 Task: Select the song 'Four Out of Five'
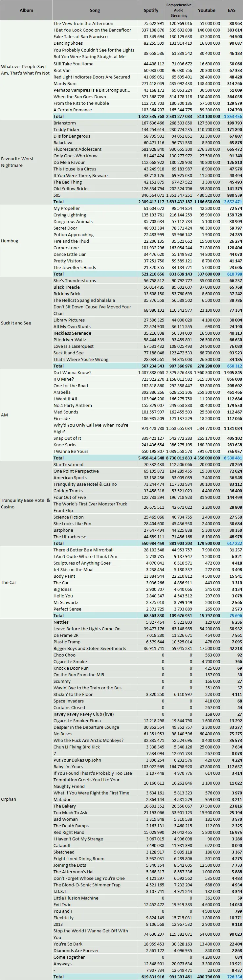point(70,498)
